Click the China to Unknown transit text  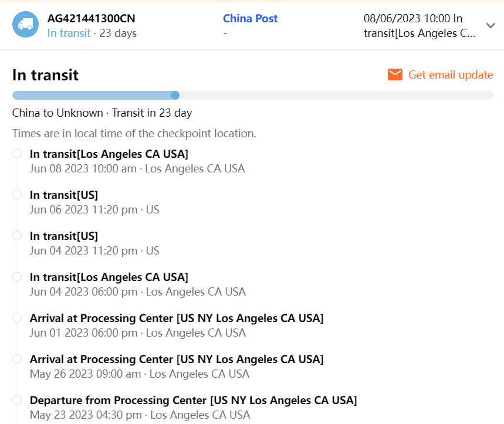102,113
